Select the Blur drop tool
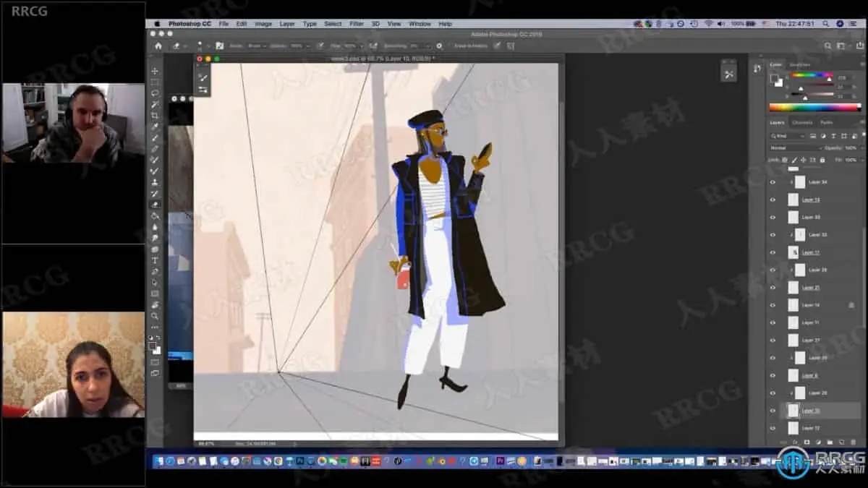 click(x=155, y=227)
